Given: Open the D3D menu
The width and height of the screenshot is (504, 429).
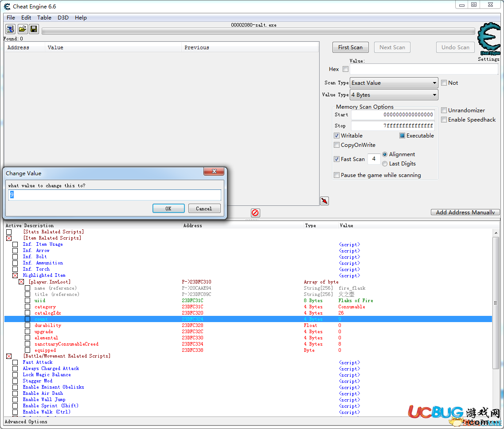Looking at the screenshot, I should click(x=63, y=18).
